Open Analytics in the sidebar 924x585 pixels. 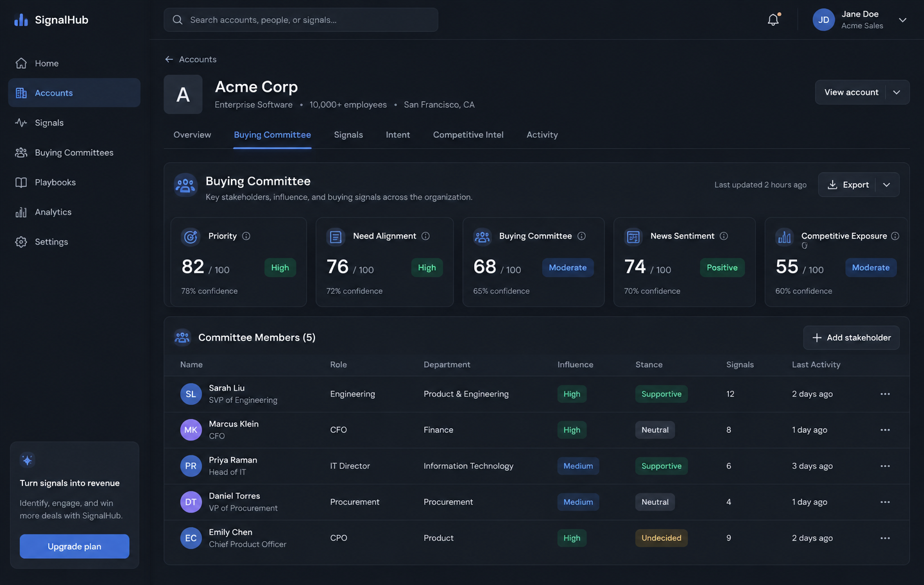(74, 212)
